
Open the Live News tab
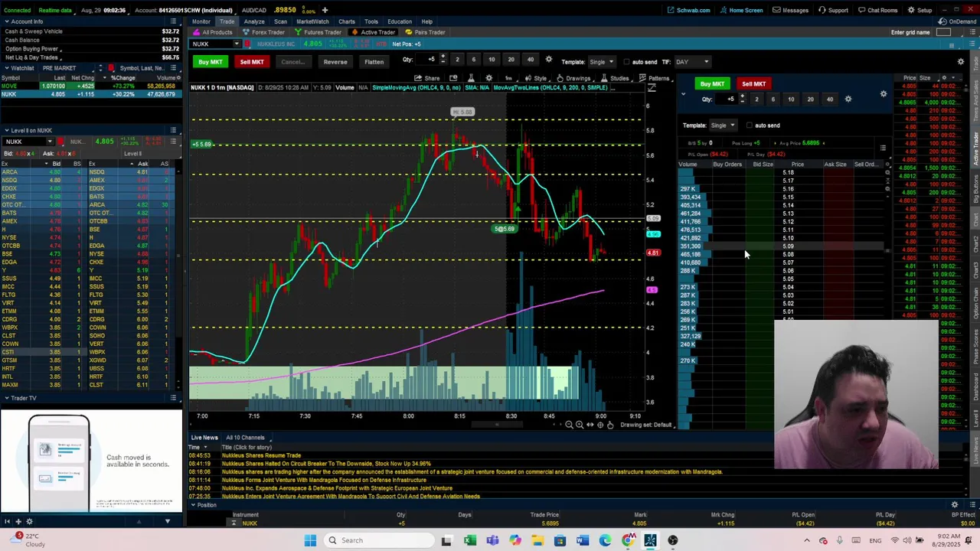click(x=204, y=438)
